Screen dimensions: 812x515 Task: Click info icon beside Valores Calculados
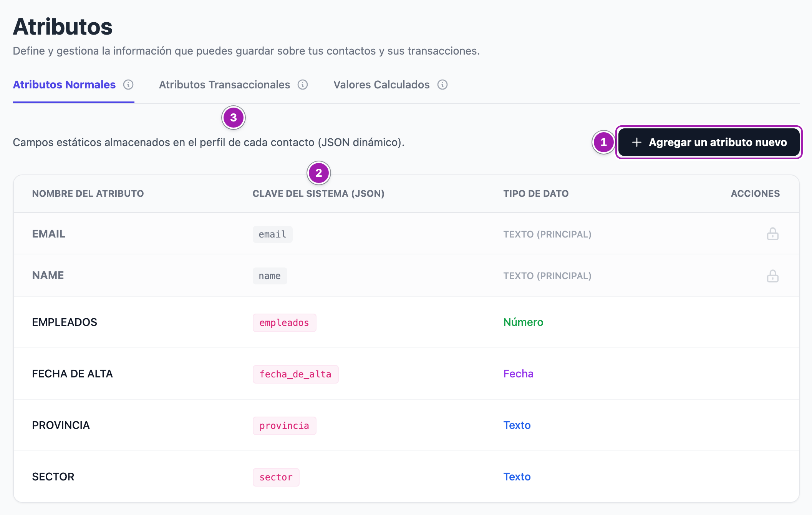[442, 85]
